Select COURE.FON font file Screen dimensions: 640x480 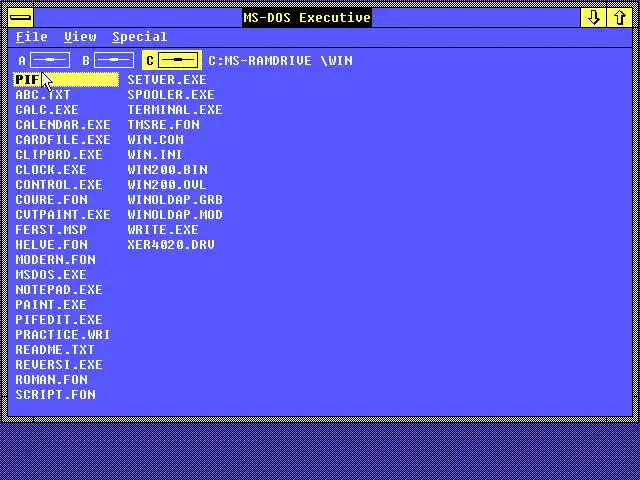[51, 200]
